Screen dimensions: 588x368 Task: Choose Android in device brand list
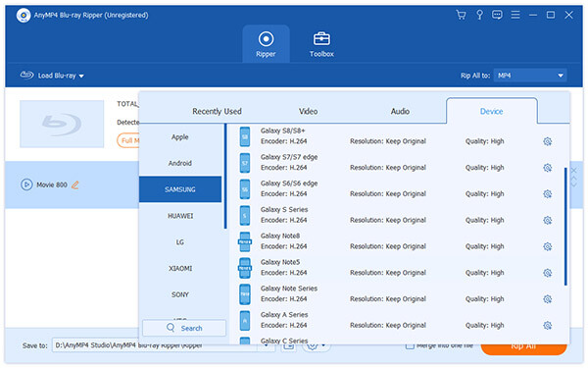click(x=180, y=163)
